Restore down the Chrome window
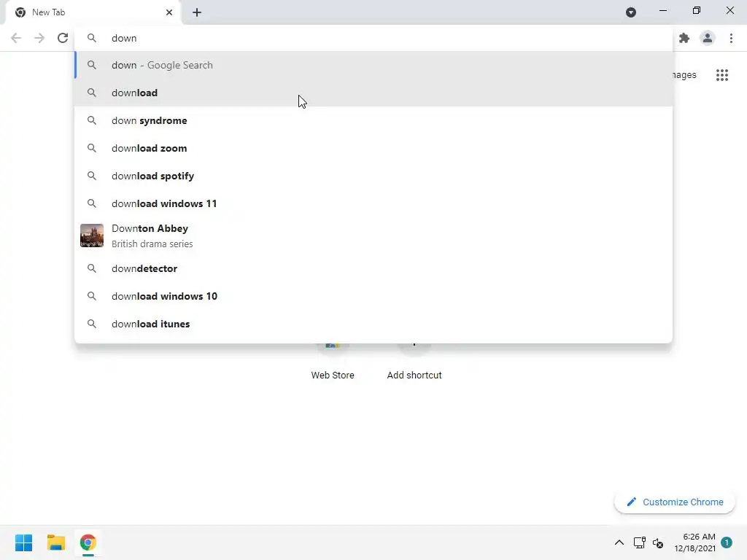This screenshot has width=747, height=560. pyautogui.click(x=697, y=10)
